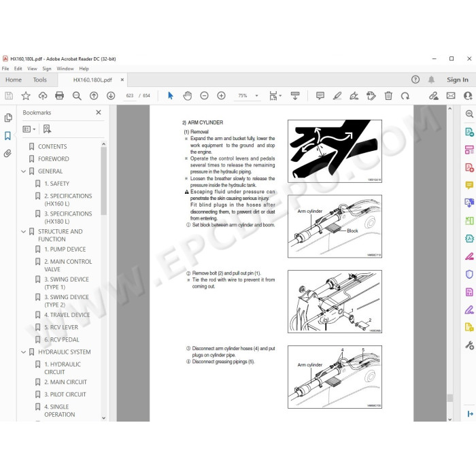Open the Help question mark icon
The width and height of the screenshot is (476, 476).
point(415,80)
